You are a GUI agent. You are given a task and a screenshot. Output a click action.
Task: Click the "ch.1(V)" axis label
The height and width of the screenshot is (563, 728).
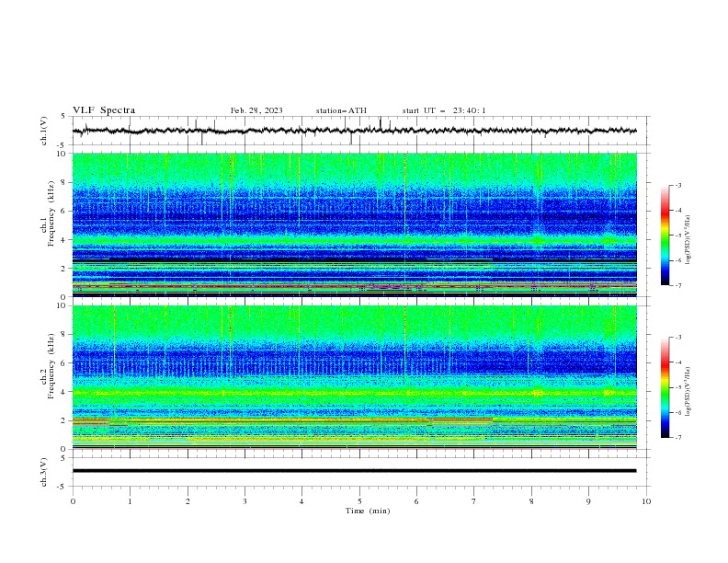44,131
